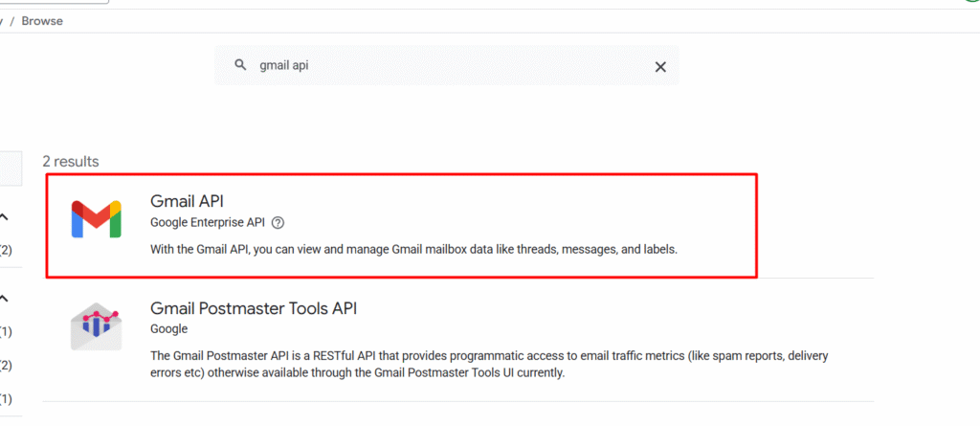Click the magnifier icon in the search bar
Image resolution: width=980 pixels, height=426 pixels.
click(240, 66)
